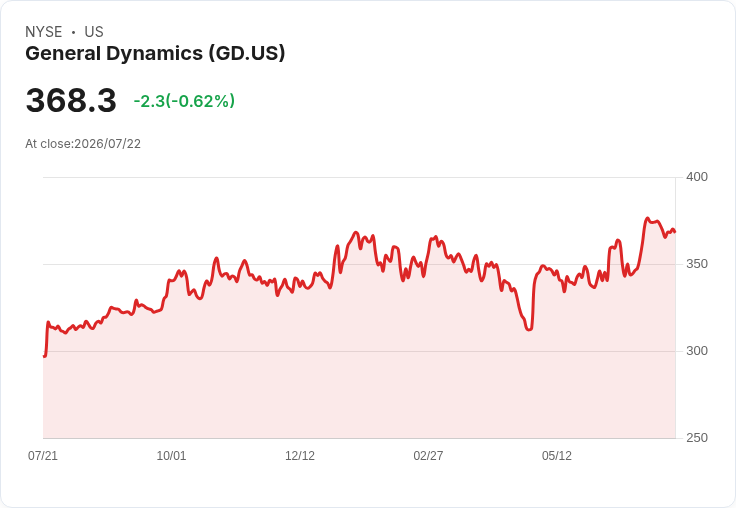Image resolution: width=736 pixels, height=508 pixels.
Task: Click the 300 price axis label
Action: click(x=697, y=351)
